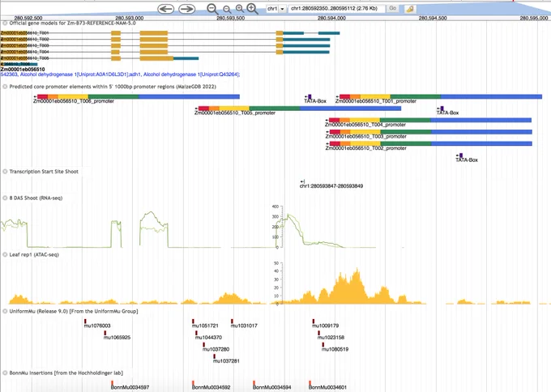Click the large zoom-in magnifier

253,9
